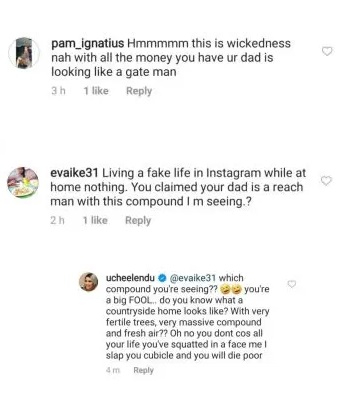Open pam_ignatius's profile picture
The width and height of the screenshot is (364, 403).
click(24, 53)
